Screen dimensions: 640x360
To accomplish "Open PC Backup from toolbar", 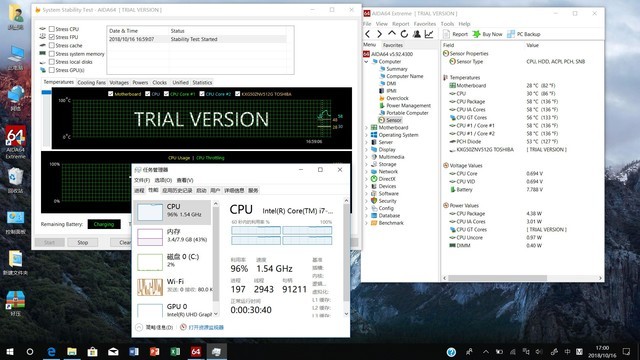I will pos(524,34).
